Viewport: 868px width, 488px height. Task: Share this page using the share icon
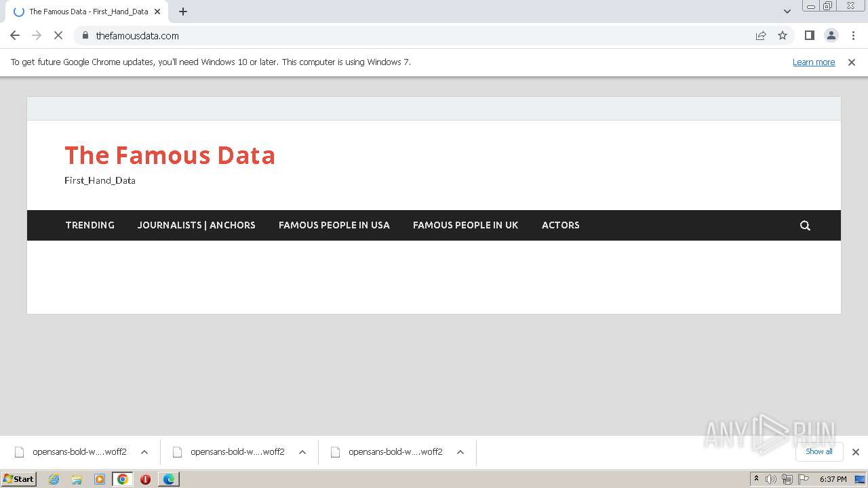pyautogui.click(x=761, y=35)
